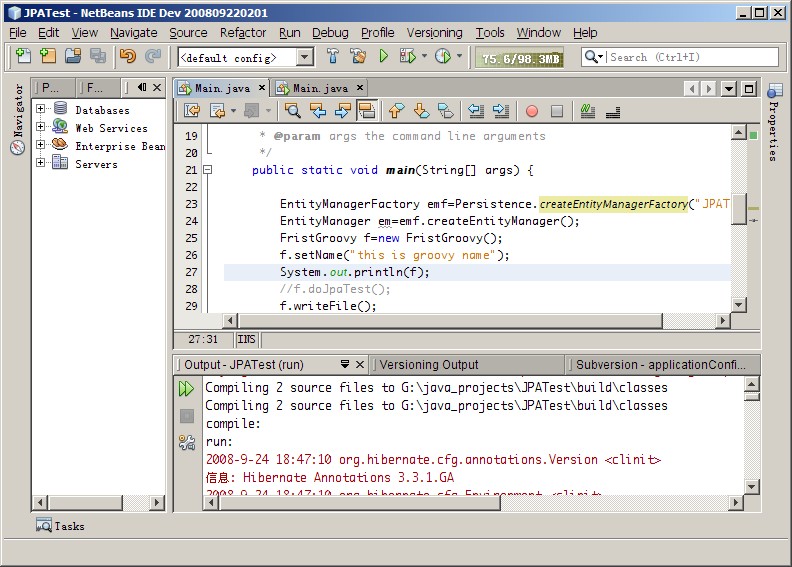The image size is (792, 567).
Task: Open the Properties side panel
Action: tap(773, 122)
